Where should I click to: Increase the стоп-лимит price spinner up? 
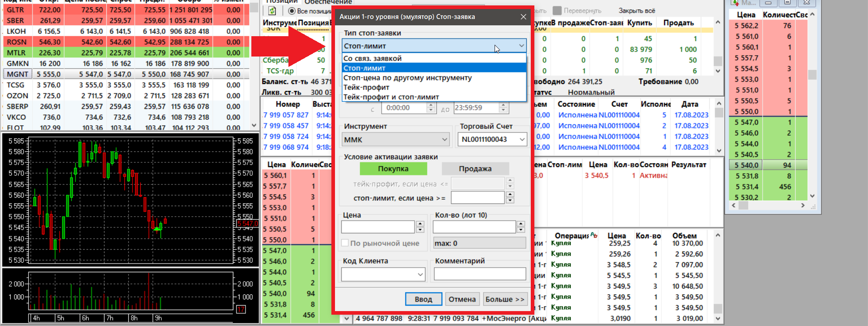(x=510, y=195)
